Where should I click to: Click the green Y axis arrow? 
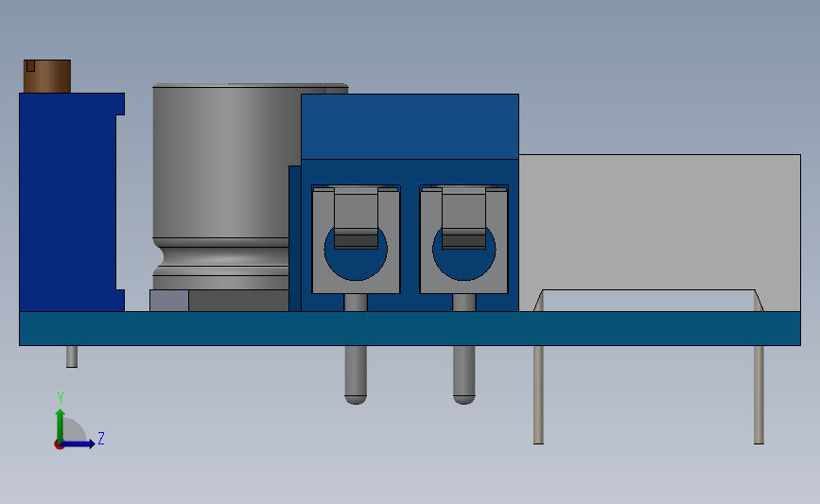(x=61, y=425)
